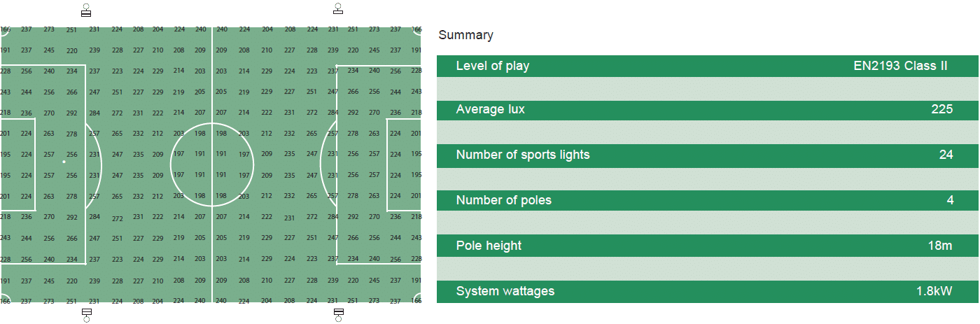The image size is (980, 324).
Task: Click the bottom-left floodlight pole icon
Action: (87, 314)
